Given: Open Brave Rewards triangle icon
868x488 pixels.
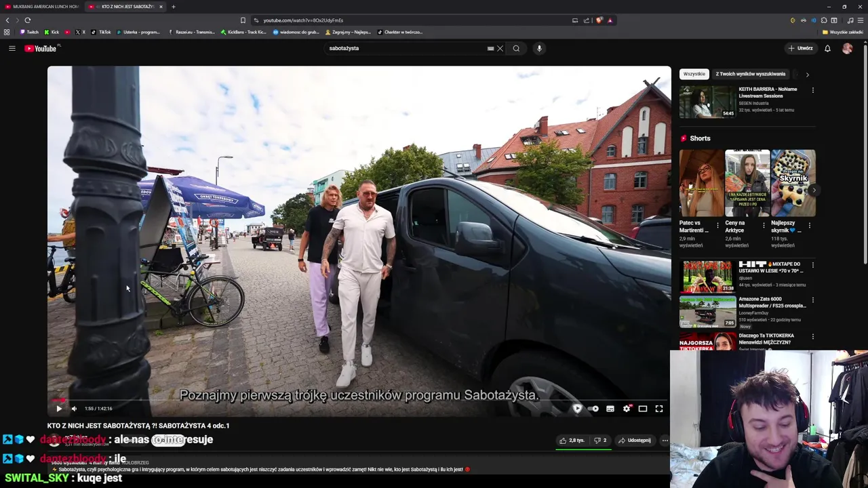Looking at the screenshot, I should [610, 20].
